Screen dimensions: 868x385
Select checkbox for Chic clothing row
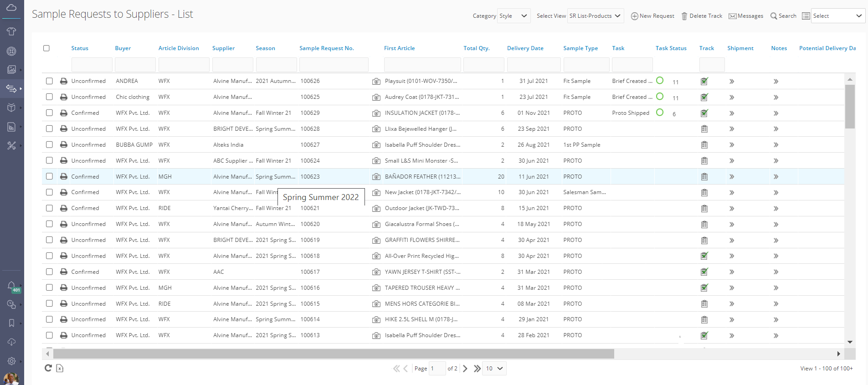click(49, 97)
